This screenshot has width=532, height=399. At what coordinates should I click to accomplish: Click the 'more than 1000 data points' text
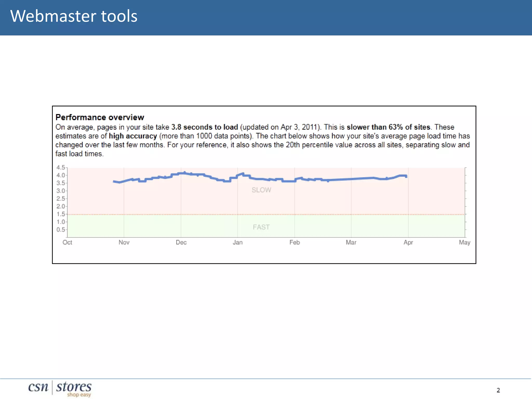(205, 136)
